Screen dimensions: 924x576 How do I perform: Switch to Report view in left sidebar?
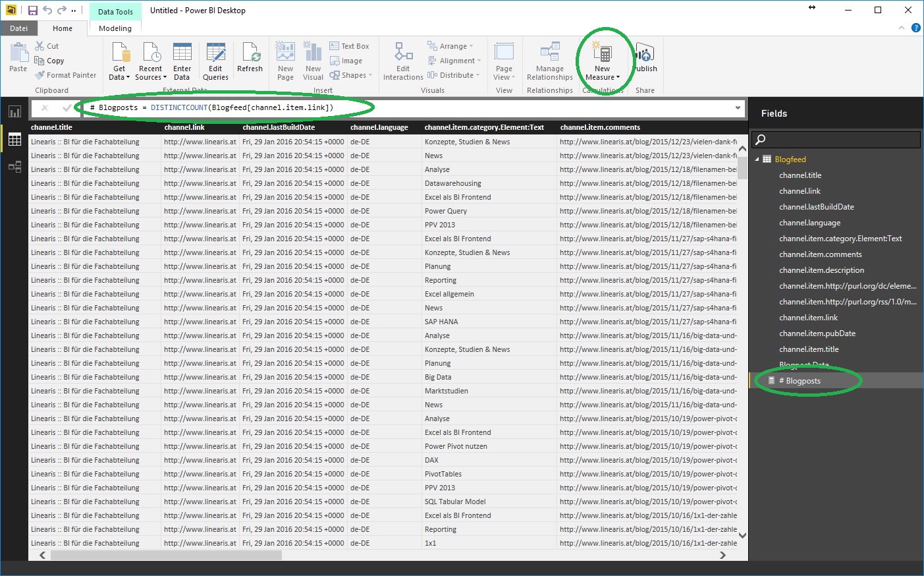point(14,111)
